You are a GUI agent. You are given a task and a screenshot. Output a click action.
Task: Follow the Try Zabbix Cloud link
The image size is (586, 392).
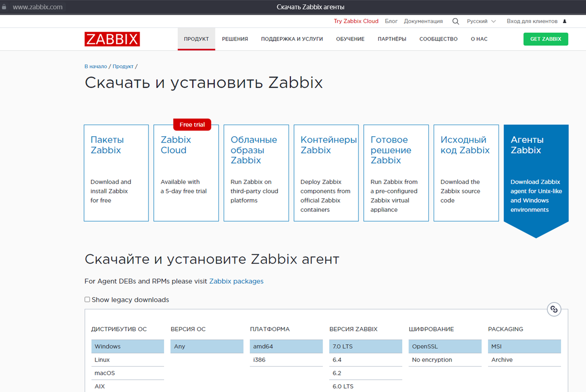point(356,21)
